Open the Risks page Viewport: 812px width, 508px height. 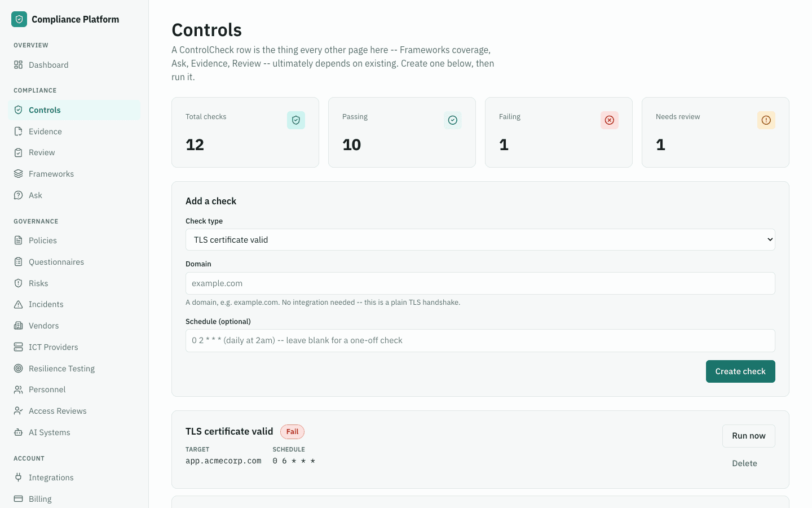(74, 283)
